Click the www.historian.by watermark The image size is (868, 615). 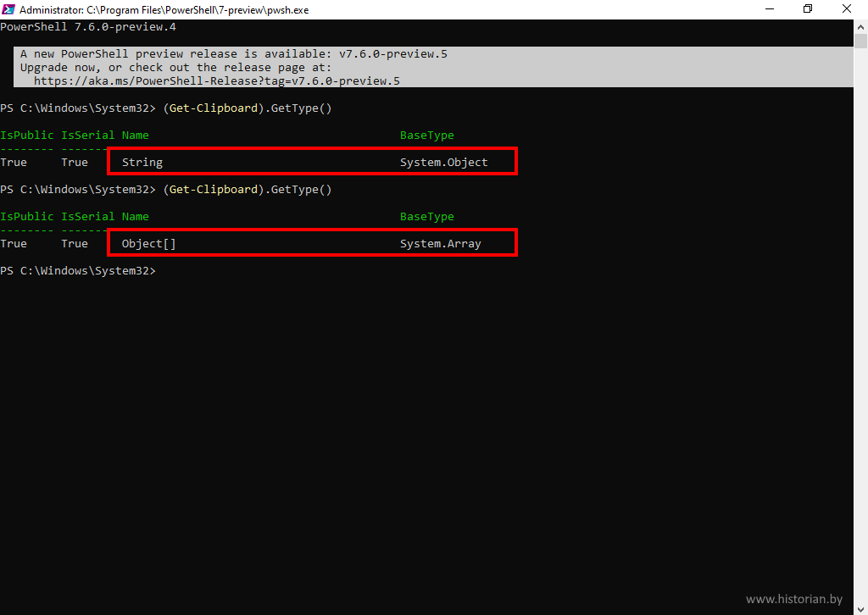point(794,599)
